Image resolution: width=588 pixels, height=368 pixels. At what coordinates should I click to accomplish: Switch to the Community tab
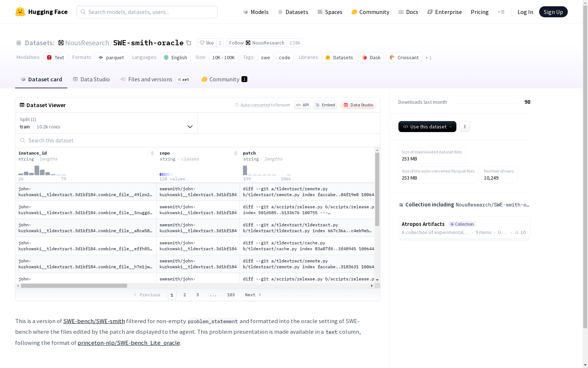(x=225, y=79)
